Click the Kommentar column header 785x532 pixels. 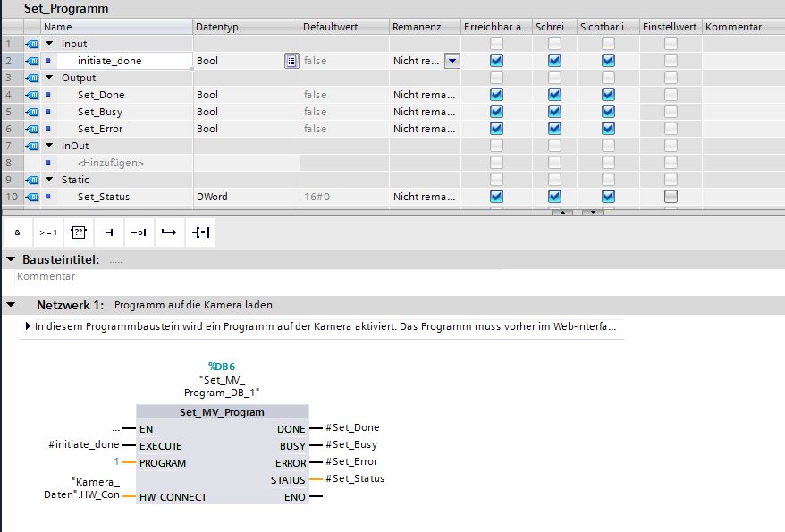coord(733,27)
